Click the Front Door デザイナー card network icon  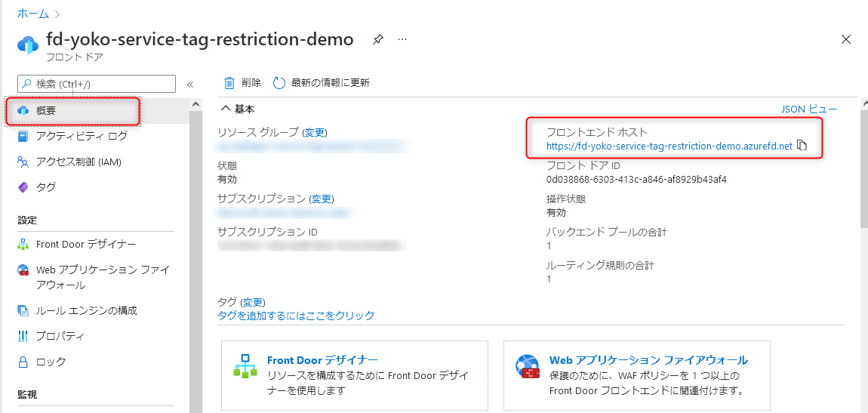point(245,366)
